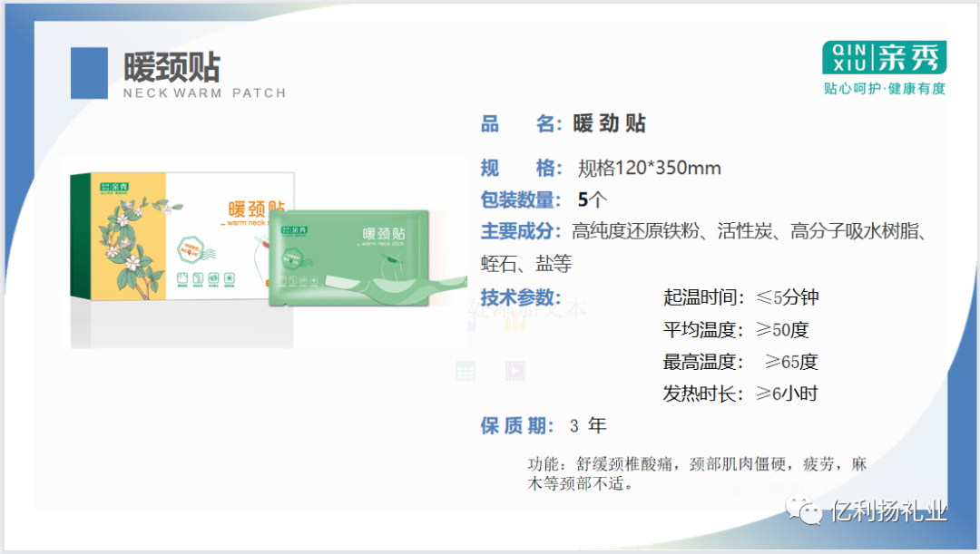The image size is (980, 554).
Task: Click the spec text 规格120*350mm
Action: pos(650,168)
